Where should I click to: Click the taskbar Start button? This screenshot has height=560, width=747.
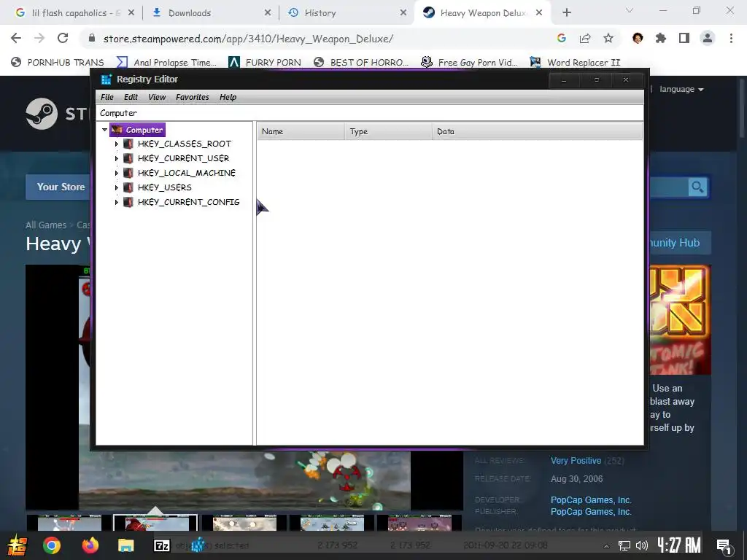click(16, 545)
